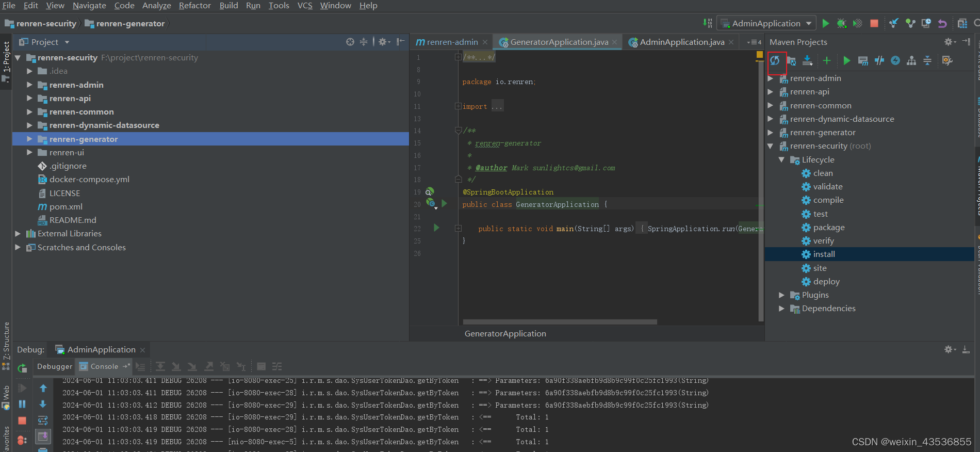
Task: Run AdminApplication with coverage icon
Action: click(x=858, y=23)
